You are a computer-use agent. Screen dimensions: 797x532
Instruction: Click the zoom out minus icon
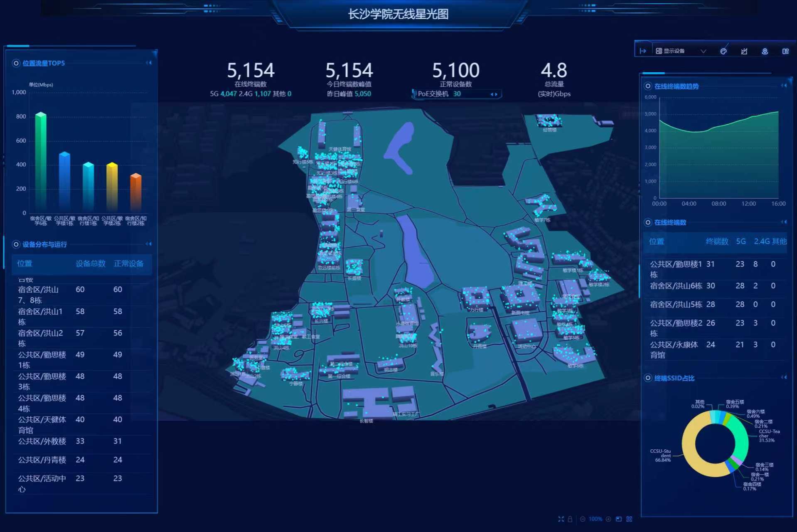pyautogui.click(x=583, y=519)
